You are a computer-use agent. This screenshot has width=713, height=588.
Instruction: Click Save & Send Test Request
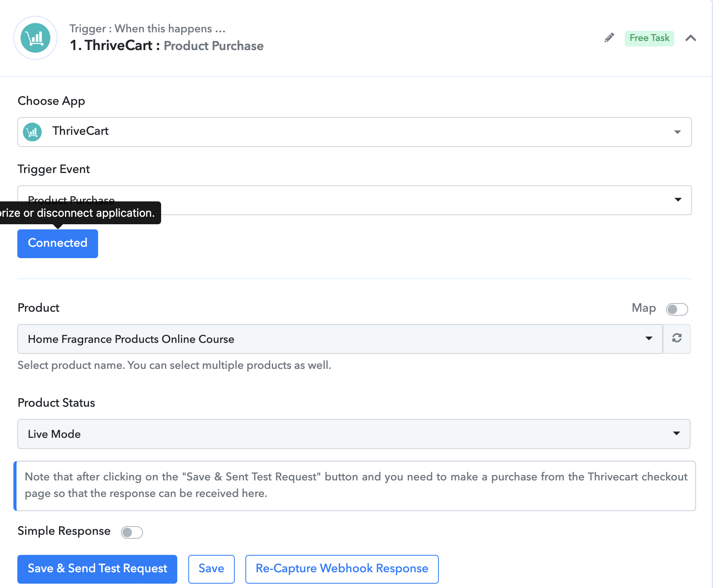pyautogui.click(x=97, y=569)
